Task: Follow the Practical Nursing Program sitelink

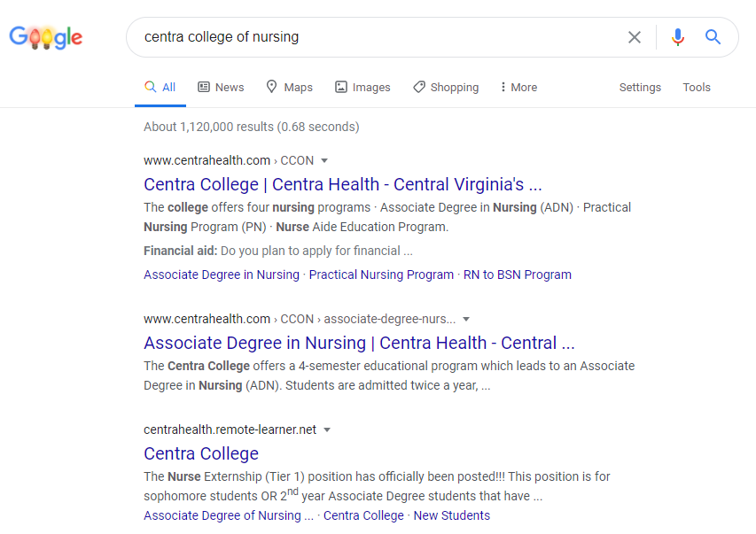Action: pos(381,275)
